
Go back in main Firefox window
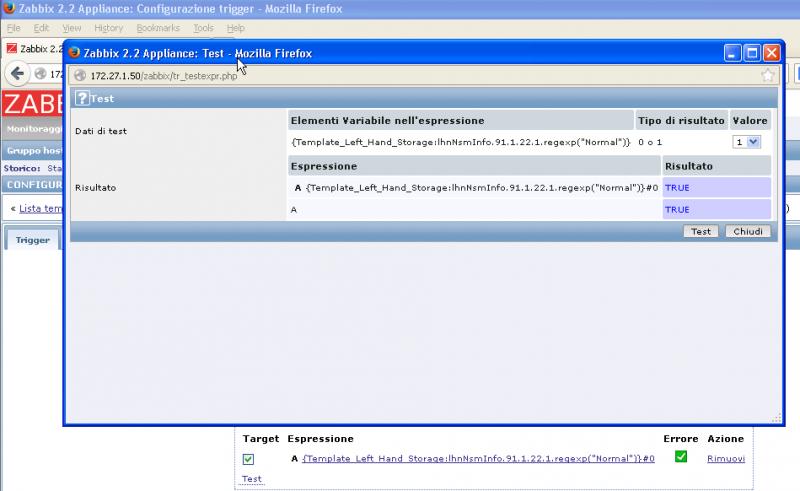pyautogui.click(x=17, y=73)
